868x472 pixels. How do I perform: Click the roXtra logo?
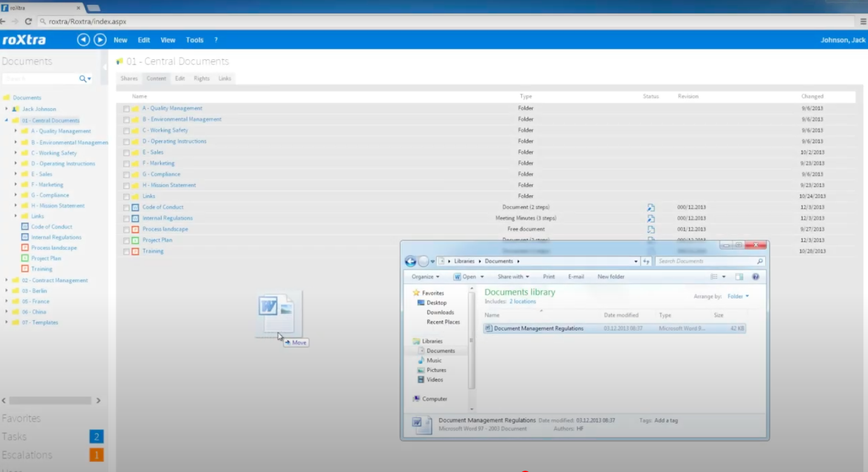(24, 40)
